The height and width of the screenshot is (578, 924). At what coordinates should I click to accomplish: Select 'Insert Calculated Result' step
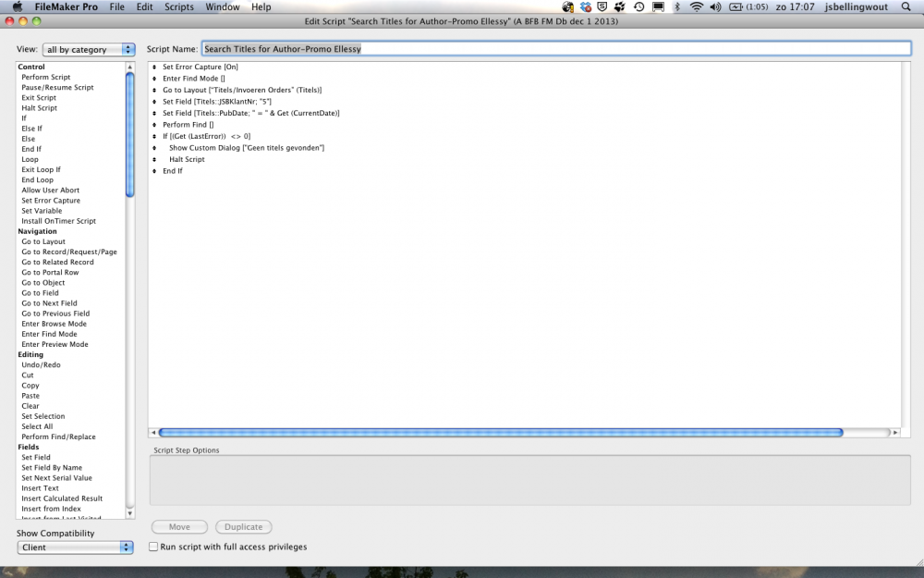click(62, 498)
